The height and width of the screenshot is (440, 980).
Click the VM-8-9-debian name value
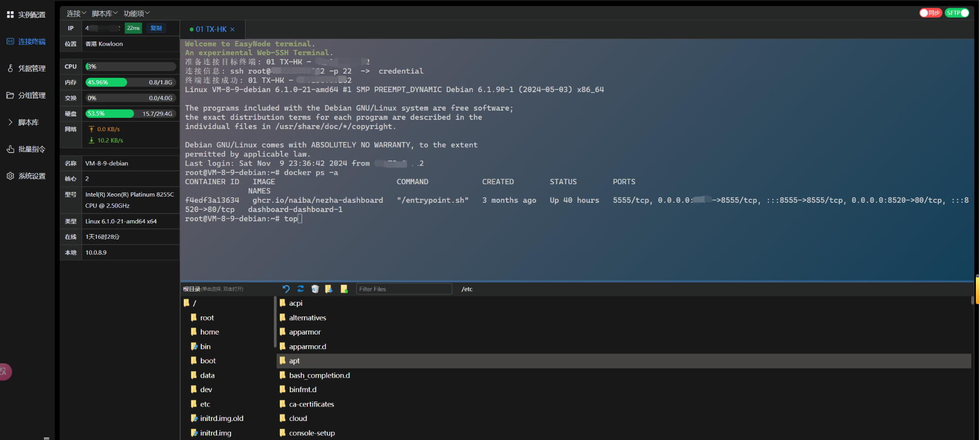pyautogui.click(x=107, y=163)
